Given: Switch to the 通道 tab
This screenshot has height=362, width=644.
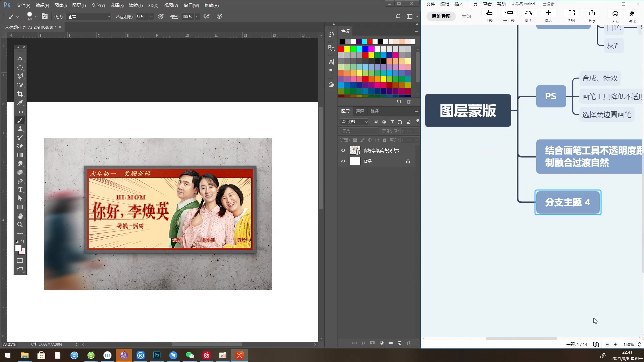Looking at the screenshot, I should tap(360, 111).
